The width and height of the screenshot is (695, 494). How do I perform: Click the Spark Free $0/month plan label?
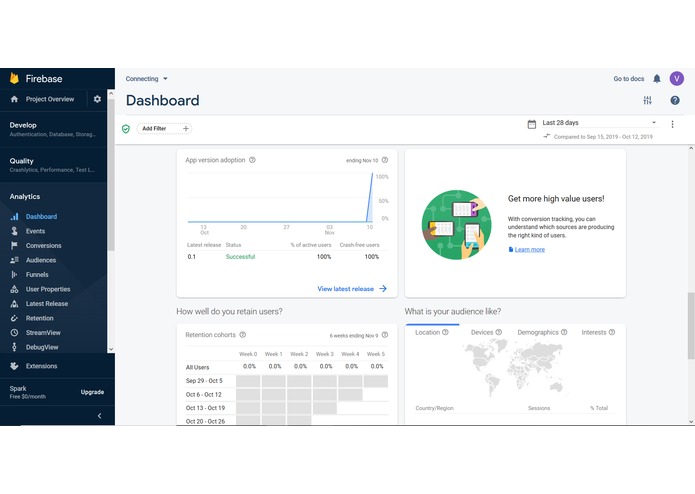[27, 392]
